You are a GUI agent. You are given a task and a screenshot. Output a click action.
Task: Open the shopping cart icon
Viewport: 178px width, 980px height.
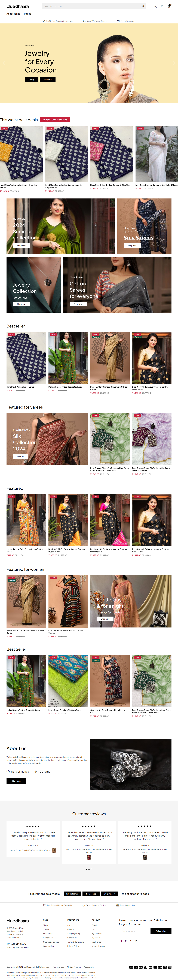pos(169,7)
